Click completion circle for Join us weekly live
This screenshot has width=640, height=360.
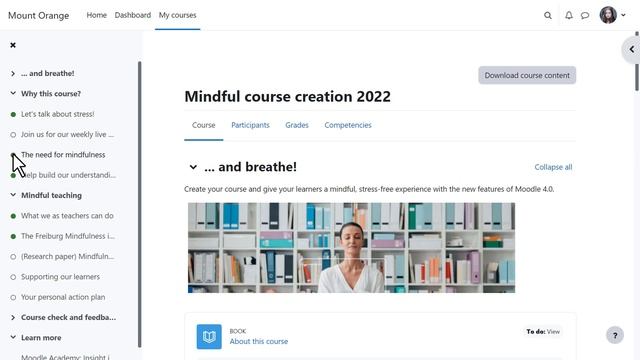pyautogui.click(x=13, y=135)
